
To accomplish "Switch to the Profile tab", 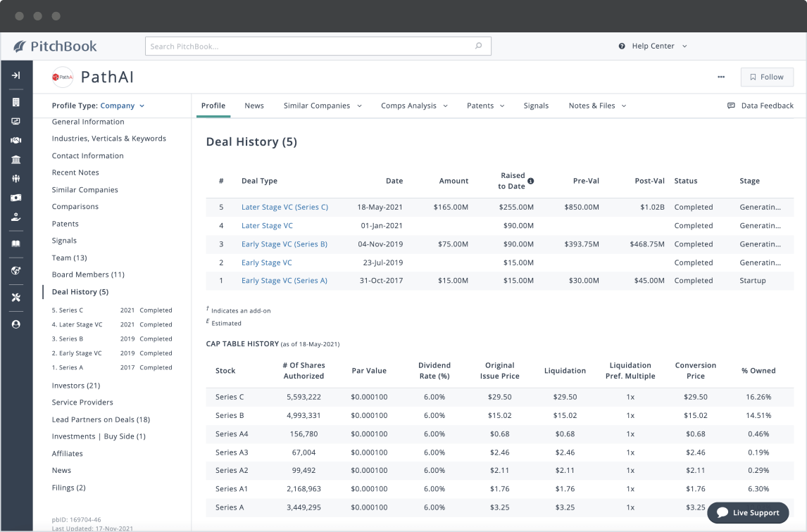I will (x=213, y=106).
